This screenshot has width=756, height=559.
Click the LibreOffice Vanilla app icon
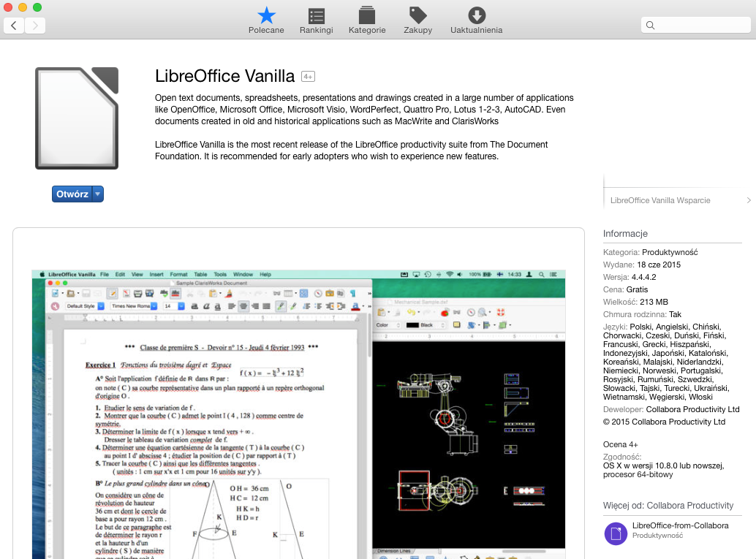(77, 118)
